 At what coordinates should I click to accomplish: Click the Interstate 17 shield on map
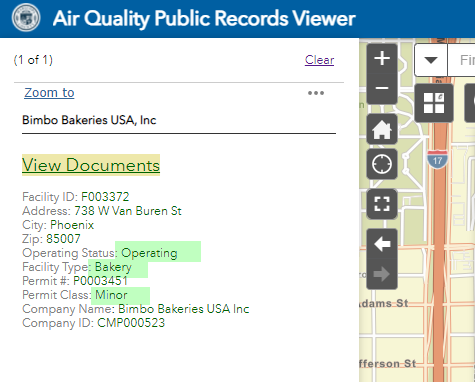tap(437, 160)
